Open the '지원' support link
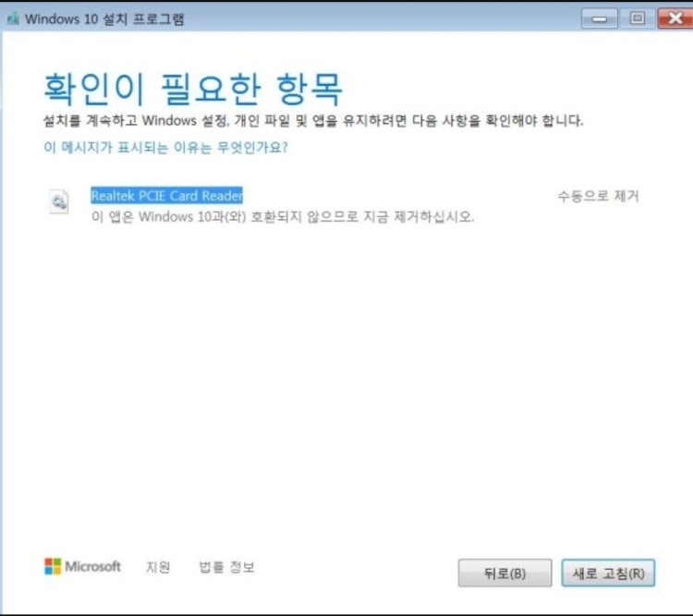Screen dimensions: 693x616 [x=158, y=567]
